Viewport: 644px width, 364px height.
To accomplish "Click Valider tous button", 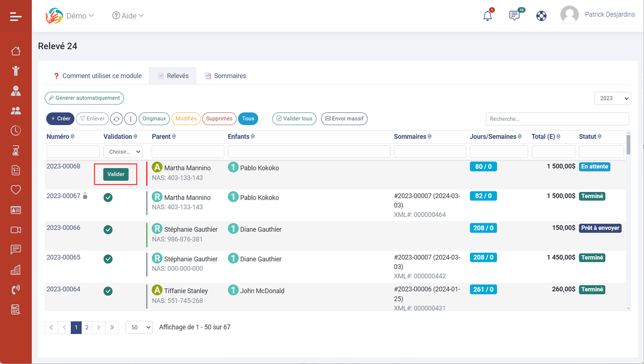I will click(294, 119).
